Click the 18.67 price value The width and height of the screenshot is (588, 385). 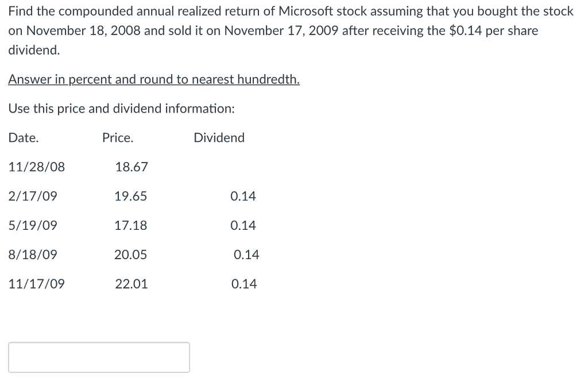[x=131, y=167]
